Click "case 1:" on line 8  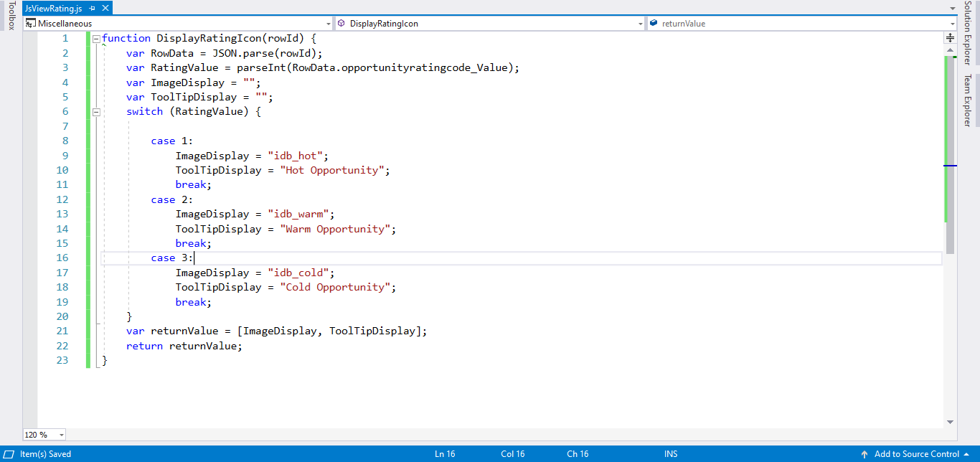coord(172,141)
